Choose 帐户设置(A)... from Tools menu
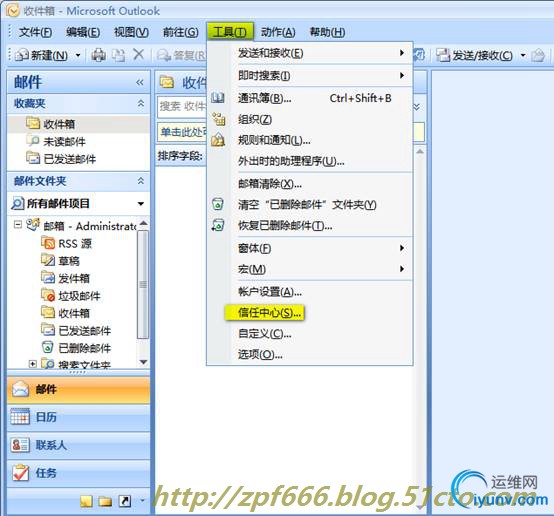Image resolution: width=554 pixels, height=516 pixels. point(270,292)
